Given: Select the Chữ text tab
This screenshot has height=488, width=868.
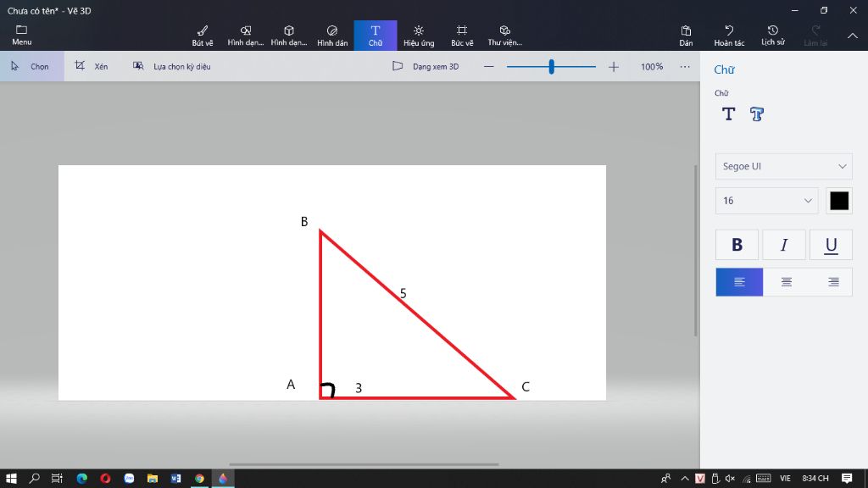Looking at the screenshot, I should [x=376, y=36].
